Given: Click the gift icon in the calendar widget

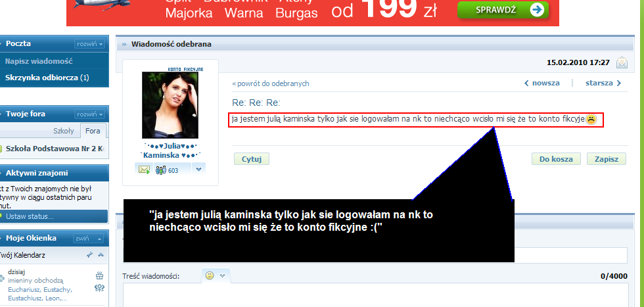Looking at the screenshot, I should coord(99,275).
